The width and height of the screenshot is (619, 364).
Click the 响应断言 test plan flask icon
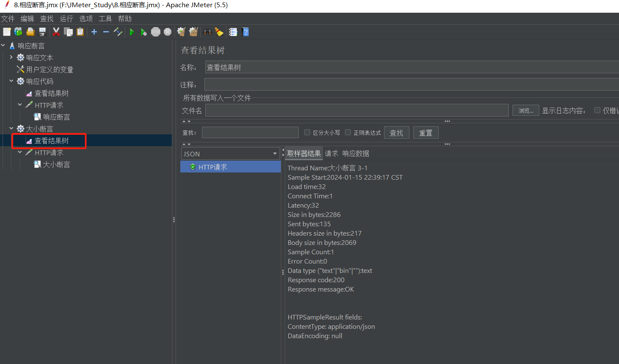[12, 46]
